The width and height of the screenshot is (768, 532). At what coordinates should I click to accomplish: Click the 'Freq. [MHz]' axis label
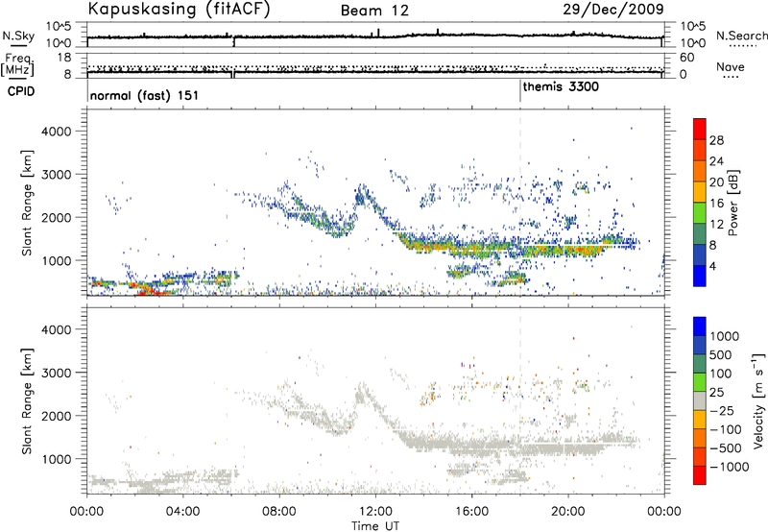[18, 64]
